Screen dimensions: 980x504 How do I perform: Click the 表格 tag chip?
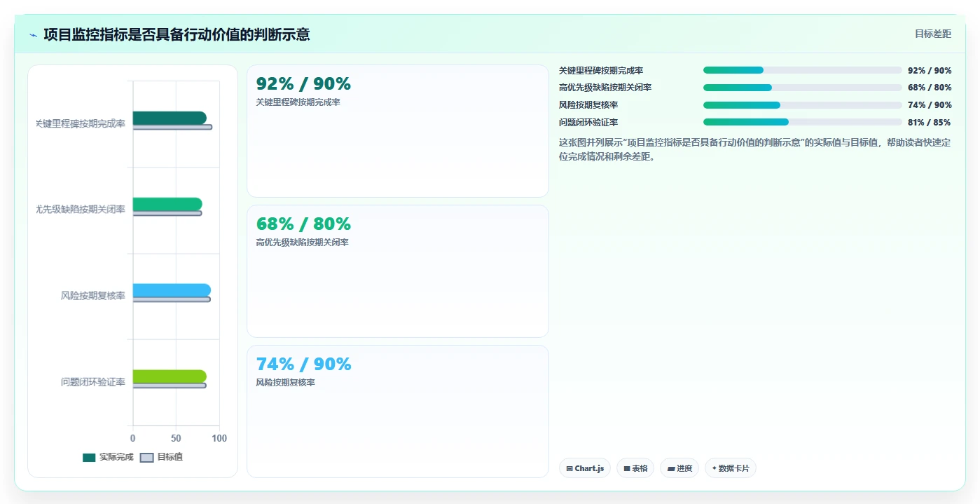(x=635, y=468)
